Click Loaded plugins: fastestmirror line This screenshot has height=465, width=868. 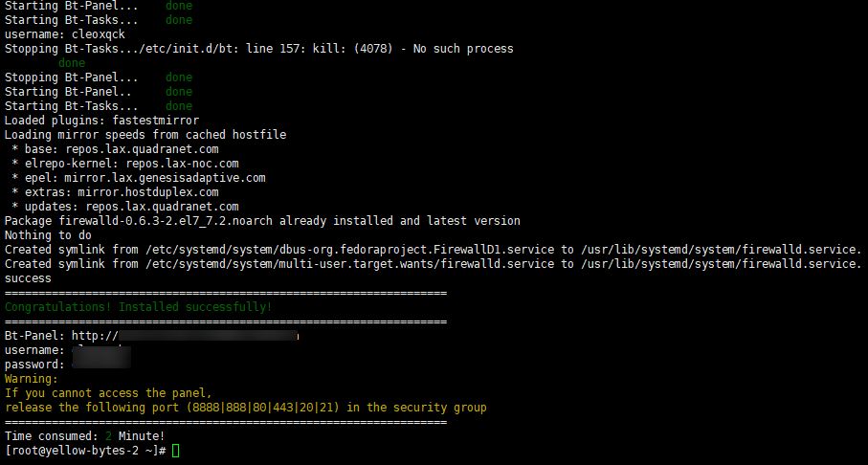click(x=101, y=121)
